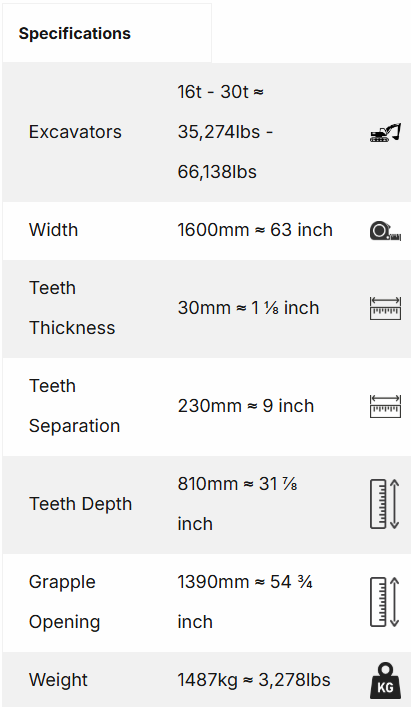Click the KG weight icon

pos(385,680)
